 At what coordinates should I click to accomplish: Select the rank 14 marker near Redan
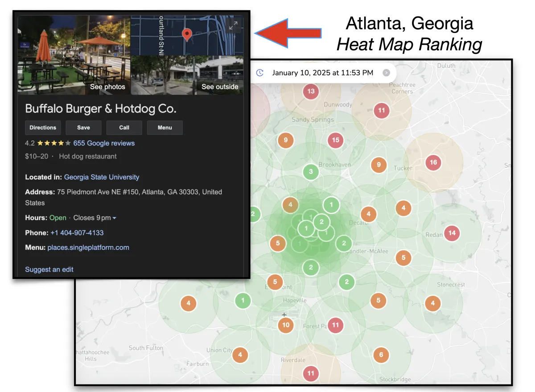pos(452,233)
